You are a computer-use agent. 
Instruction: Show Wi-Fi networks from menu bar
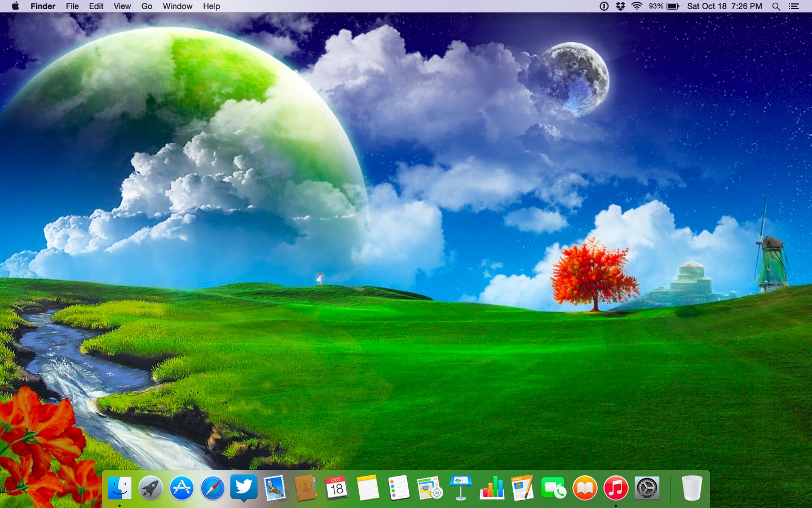click(637, 6)
